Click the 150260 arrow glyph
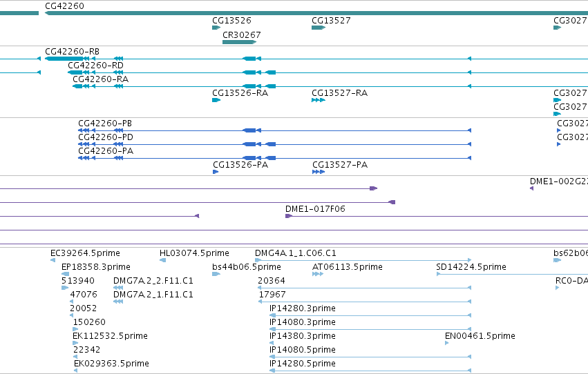Image resolution: width=588 pixels, height=374 pixels. coord(75,329)
